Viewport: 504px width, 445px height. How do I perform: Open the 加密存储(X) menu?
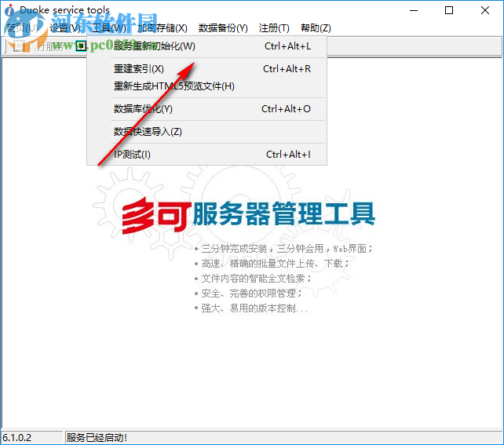click(162, 28)
